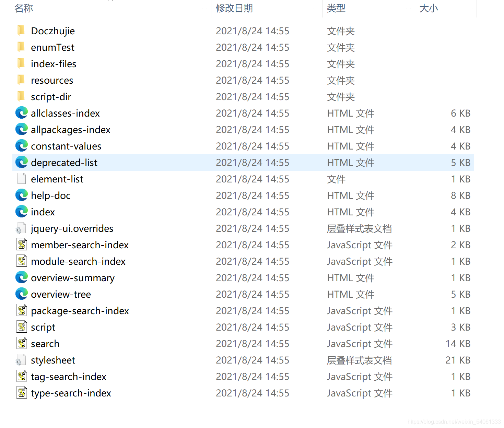Viewport: 504px width, 428px height.
Task: Click the blank file icon for element-list
Action: point(22,179)
